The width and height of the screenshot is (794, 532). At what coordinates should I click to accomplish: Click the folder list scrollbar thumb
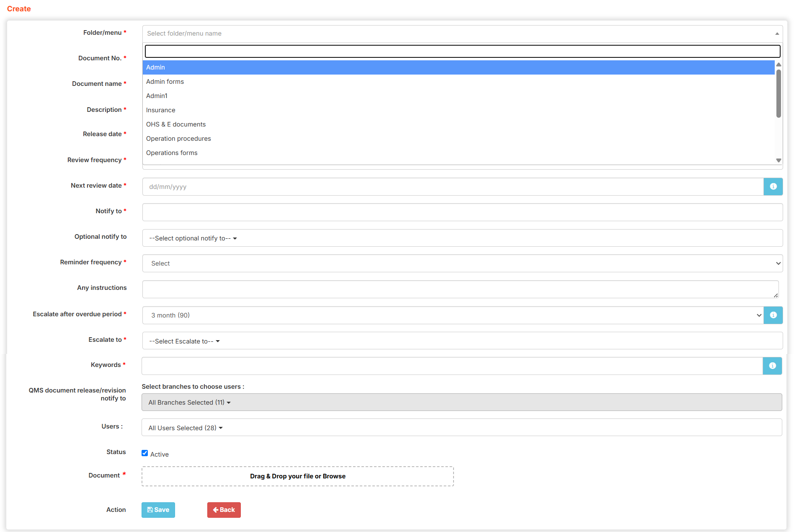point(779,93)
